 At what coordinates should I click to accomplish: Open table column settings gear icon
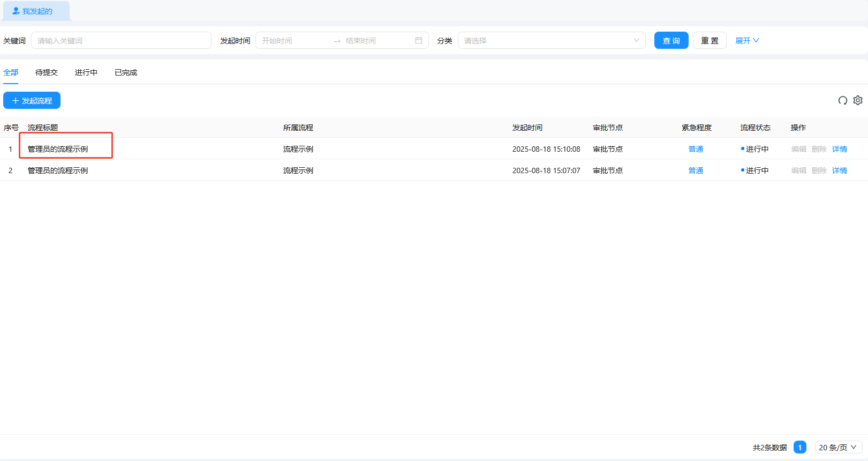[858, 101]
